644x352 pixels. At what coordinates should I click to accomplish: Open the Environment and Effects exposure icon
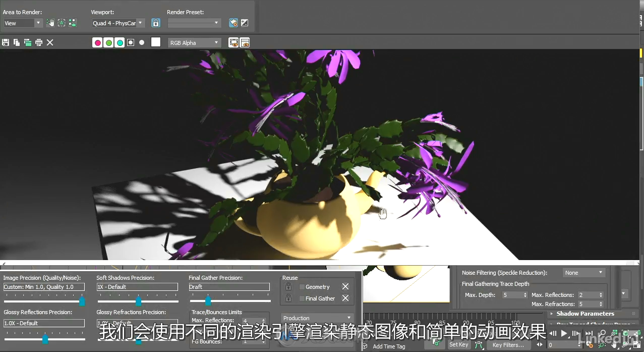[245, 23]
